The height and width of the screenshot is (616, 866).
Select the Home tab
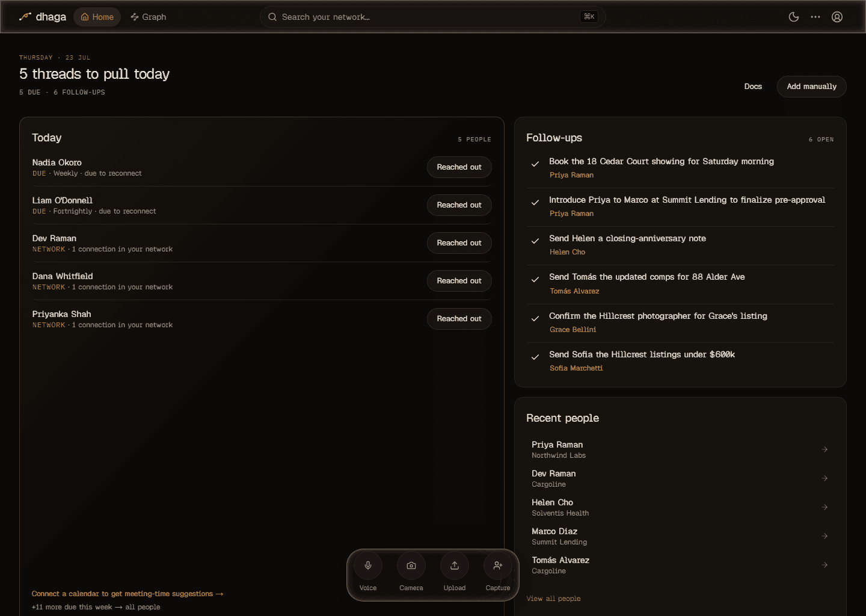click(x=97, y=17)
